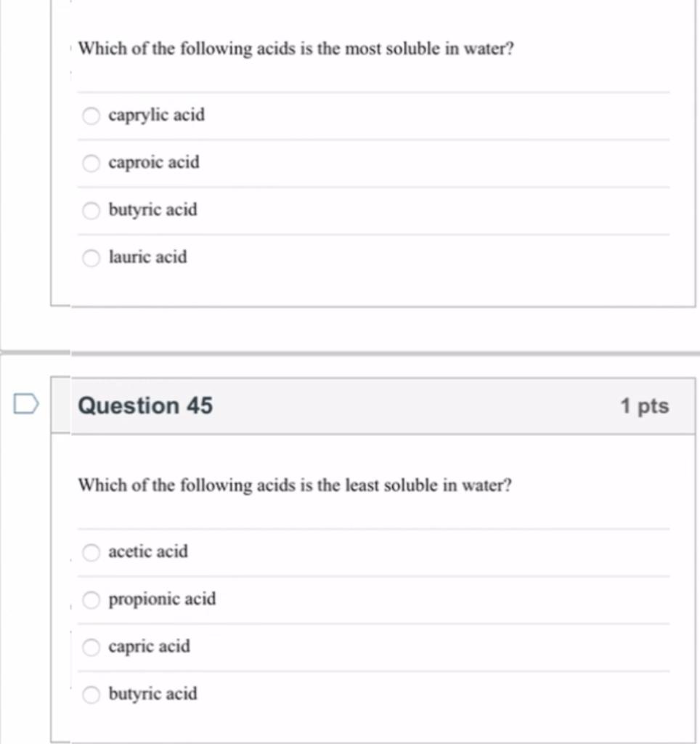Select the capric acid radio button

[91, 647]
